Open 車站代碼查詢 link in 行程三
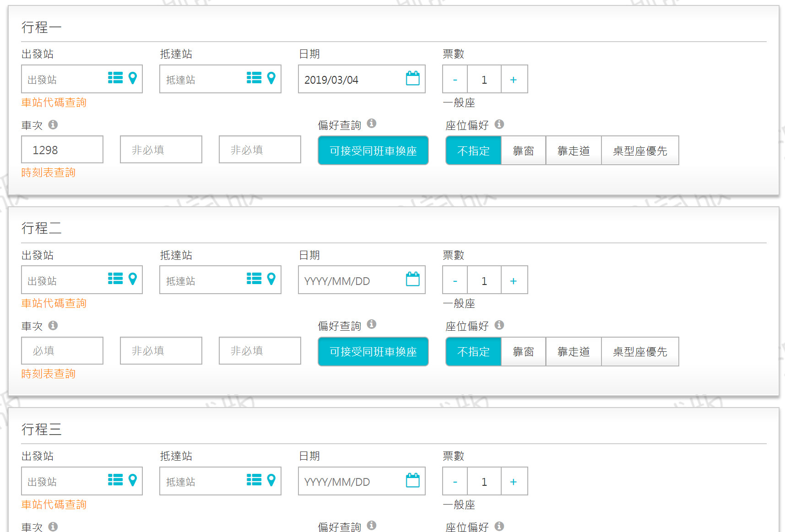Viewport: 785px width, 532px height. pyautogui.click(x=54, y=505)
